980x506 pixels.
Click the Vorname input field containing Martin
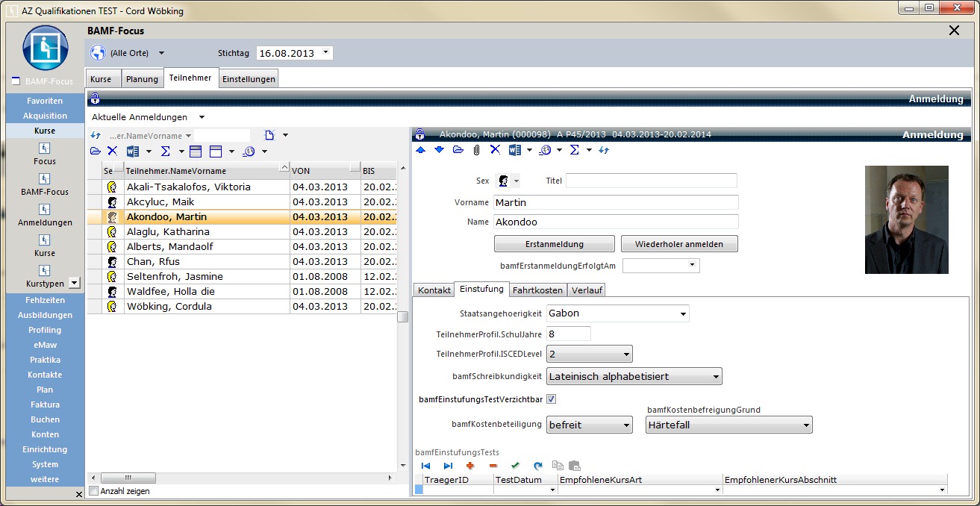[x=616, y=202]
